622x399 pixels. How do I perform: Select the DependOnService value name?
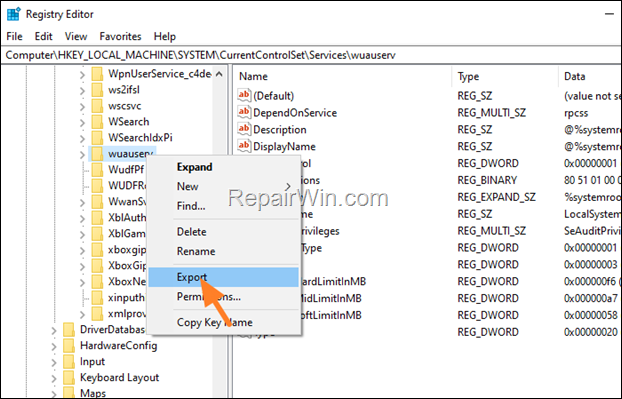tap(295, 113)
